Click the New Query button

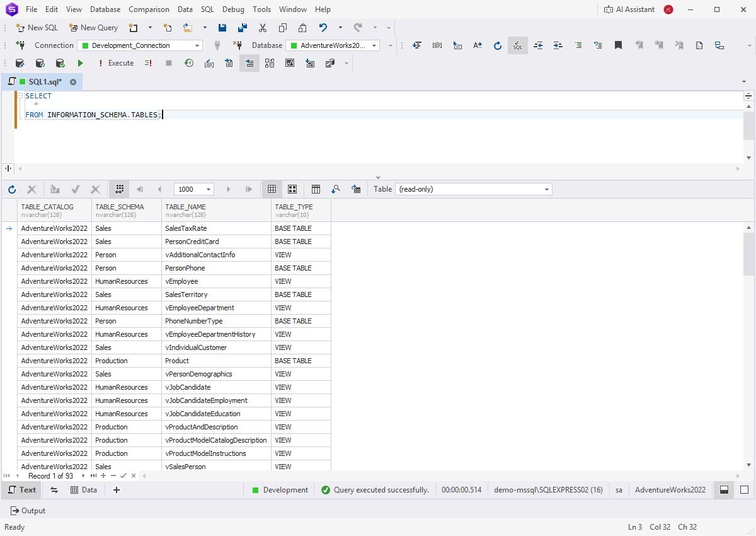pyautogui.click(x=93, y=28)
